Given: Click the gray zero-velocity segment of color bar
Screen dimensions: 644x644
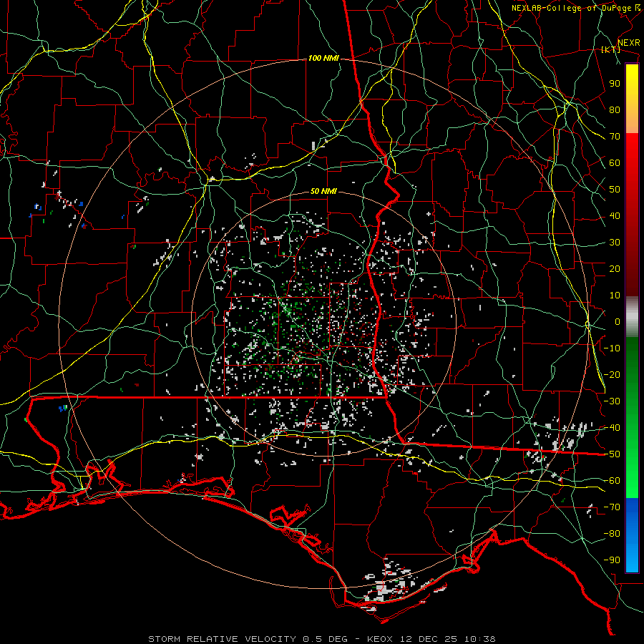Looking at the screenshot, I should [x=632, y=317].
